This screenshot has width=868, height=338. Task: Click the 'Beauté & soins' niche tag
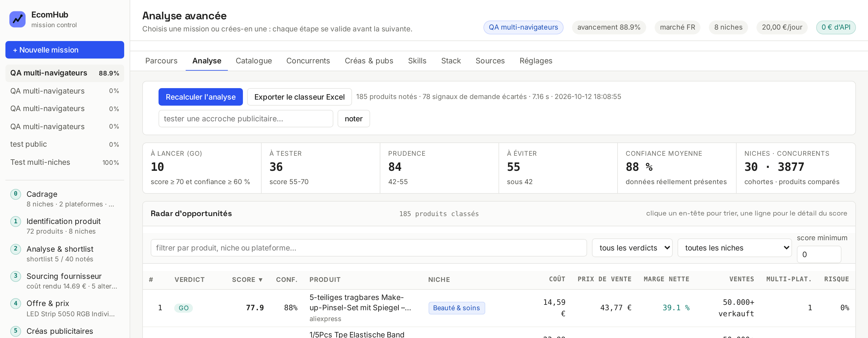click(x=456, y=308)
